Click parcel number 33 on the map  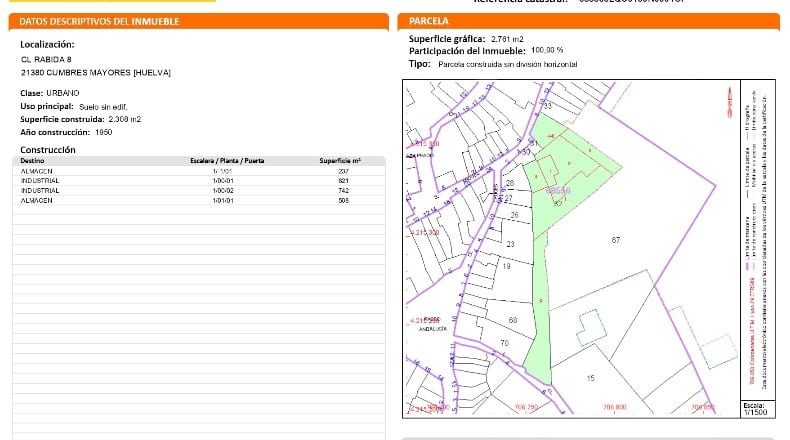pyautogui.click(x=548, y=106)
